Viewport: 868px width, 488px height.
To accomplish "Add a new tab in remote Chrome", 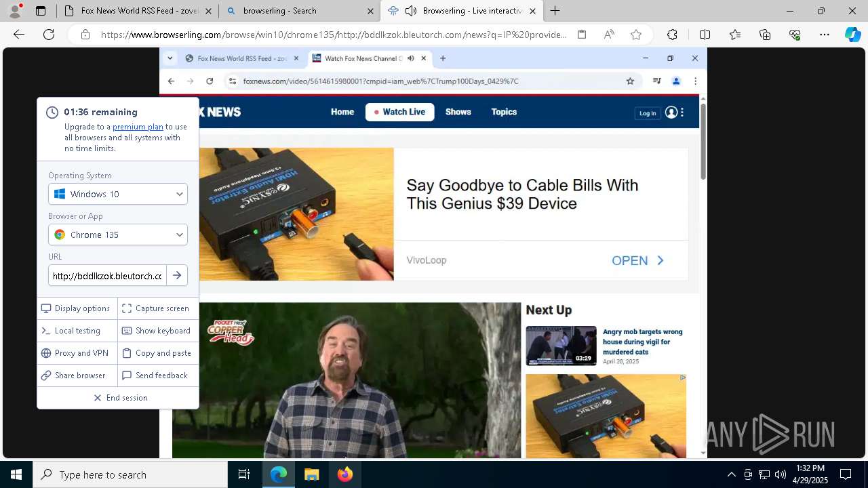I will pyautogui.click(x=443, y=58).
